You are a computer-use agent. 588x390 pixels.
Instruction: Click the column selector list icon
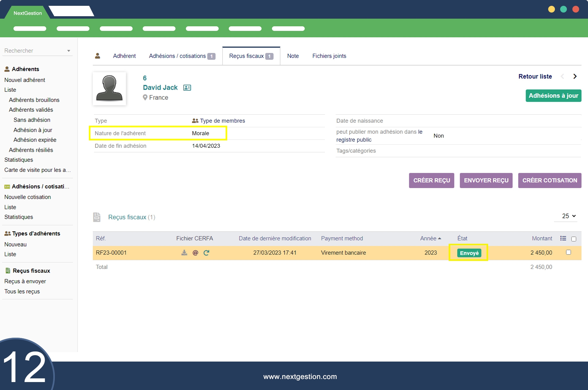[563, 238]
